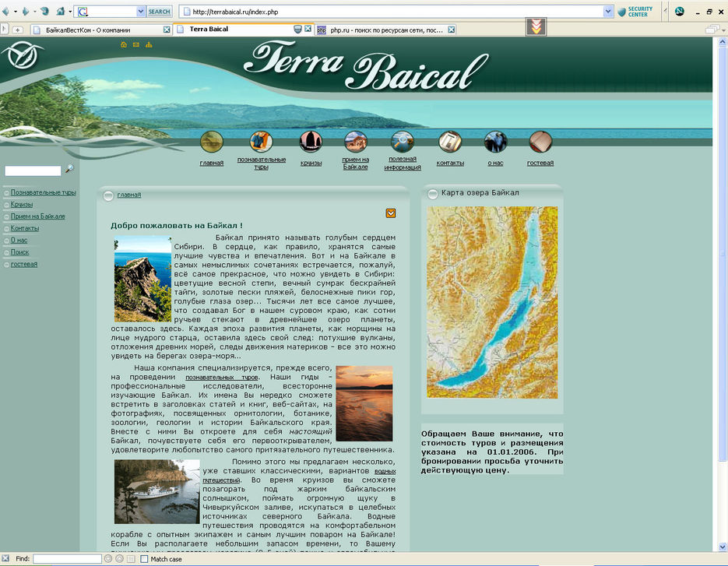Open the полезная информация magnifier icon
Screen dimensions: 728x566
click(402, 142)
